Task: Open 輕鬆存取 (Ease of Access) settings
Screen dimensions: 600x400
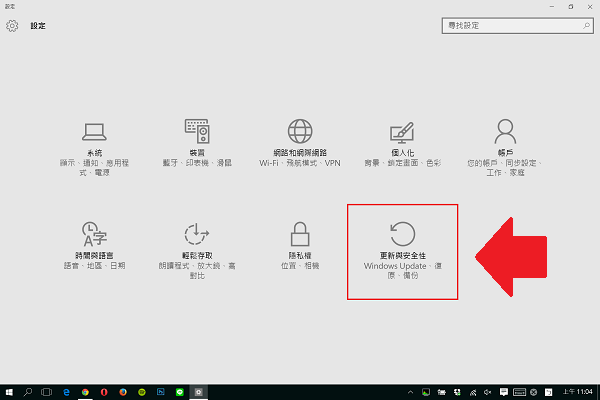Action: (197, 248)
